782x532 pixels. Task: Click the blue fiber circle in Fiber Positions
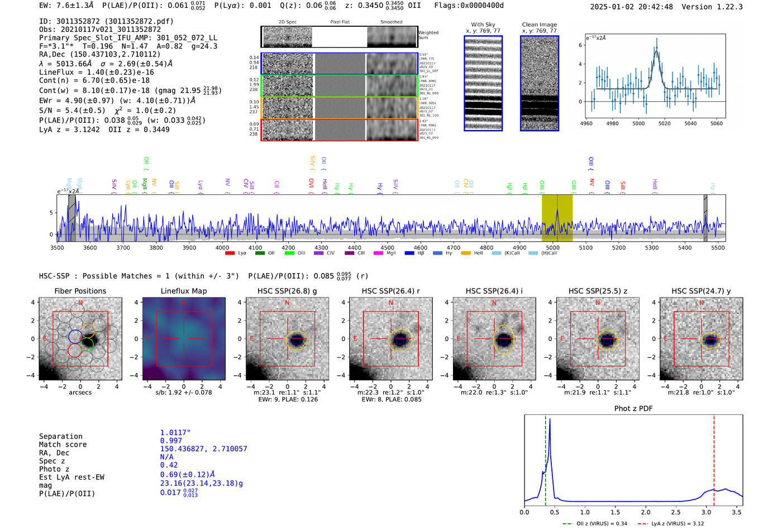(x=75, y=337)
